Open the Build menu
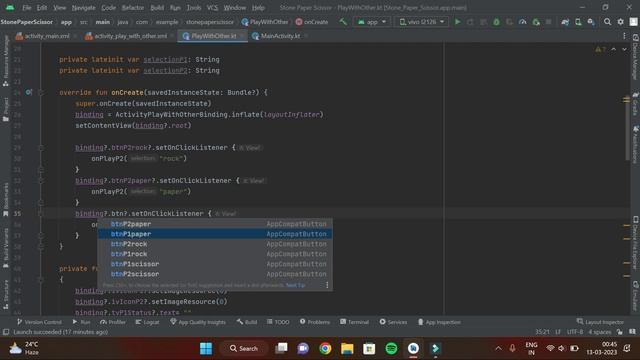The image size is (640, 360). tap(157, 7)
